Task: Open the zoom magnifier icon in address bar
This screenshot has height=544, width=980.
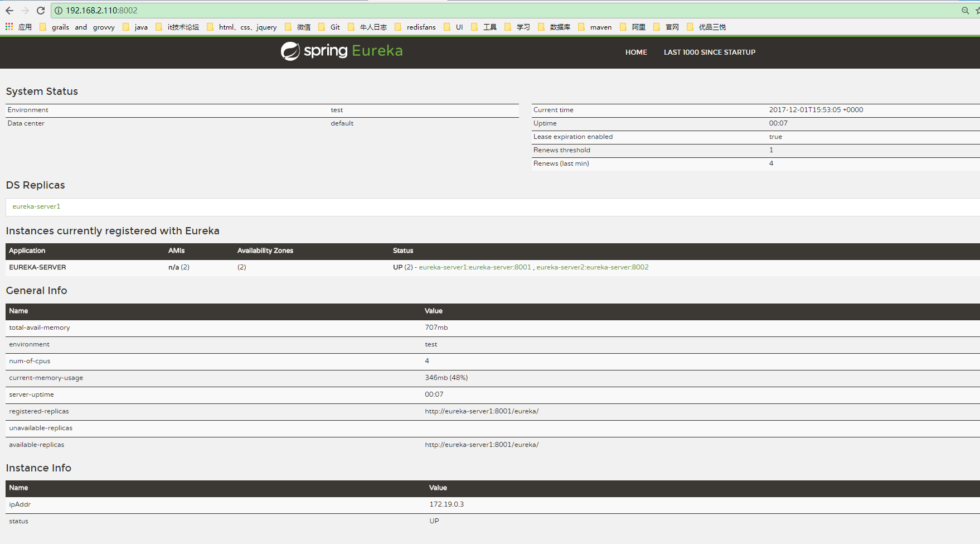Action: [965, 11]
